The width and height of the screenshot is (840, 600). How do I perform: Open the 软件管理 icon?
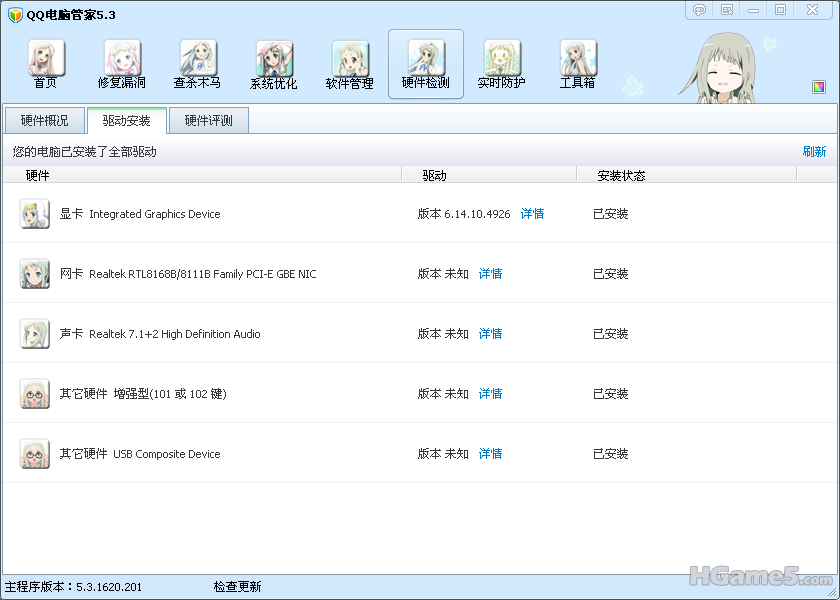pyautogui.click(x=350, y=64)
